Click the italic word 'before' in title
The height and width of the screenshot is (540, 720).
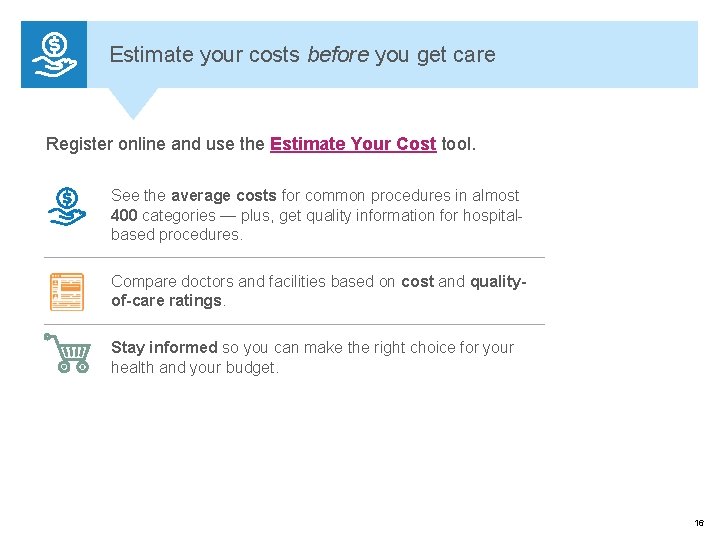click(x=338, y=55)
